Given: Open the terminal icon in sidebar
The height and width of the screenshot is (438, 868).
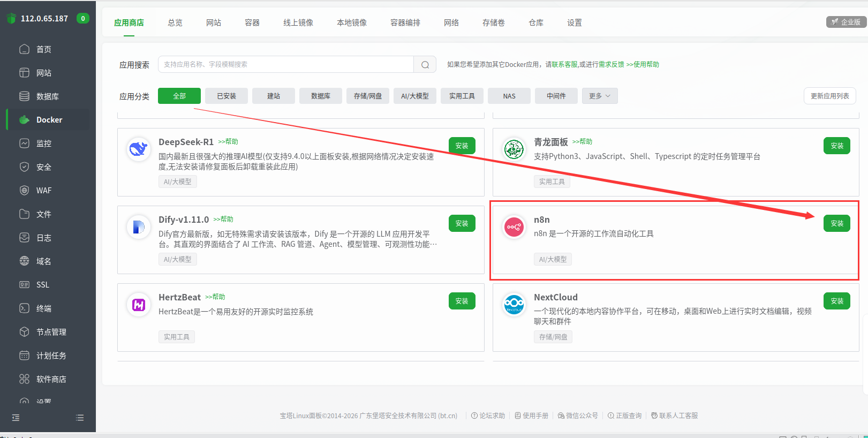Looking at the screenshot, I should (24, 308).
